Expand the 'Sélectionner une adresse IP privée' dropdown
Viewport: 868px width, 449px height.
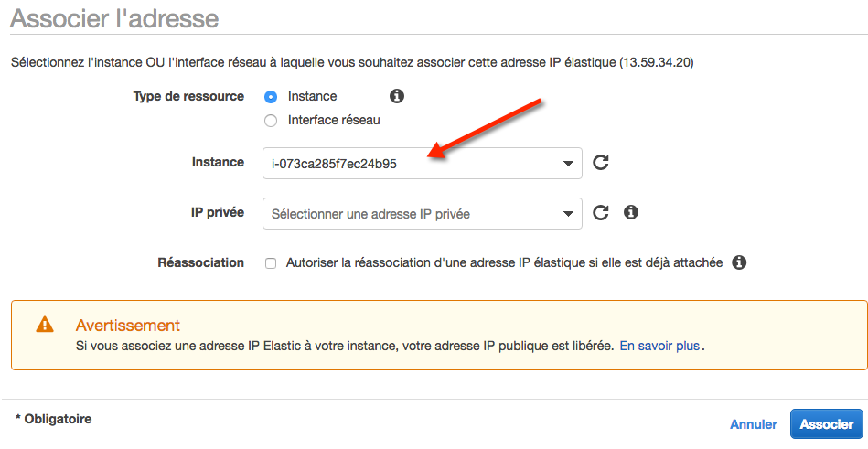412,214
